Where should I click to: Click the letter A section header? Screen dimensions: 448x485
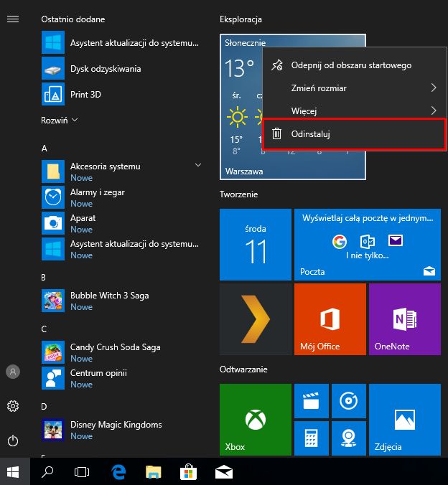coord(45,149)
